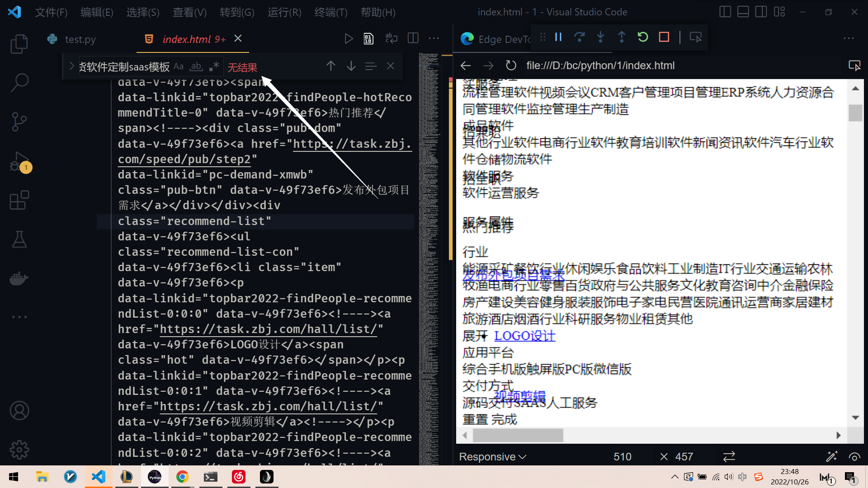Toggle whole word matching option
Viewport: 868px width, 488px height.
point(196,67)
